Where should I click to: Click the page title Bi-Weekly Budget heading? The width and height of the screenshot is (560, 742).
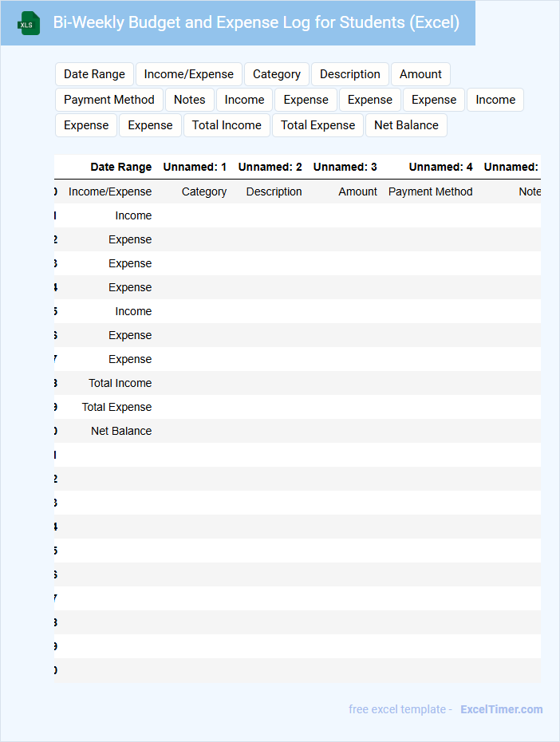click(256, 22)
